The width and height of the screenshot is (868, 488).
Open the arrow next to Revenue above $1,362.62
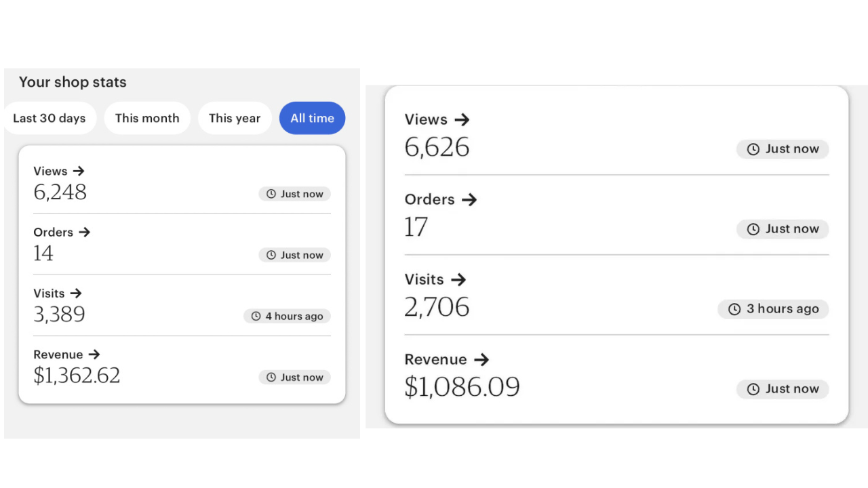(94, 354)
